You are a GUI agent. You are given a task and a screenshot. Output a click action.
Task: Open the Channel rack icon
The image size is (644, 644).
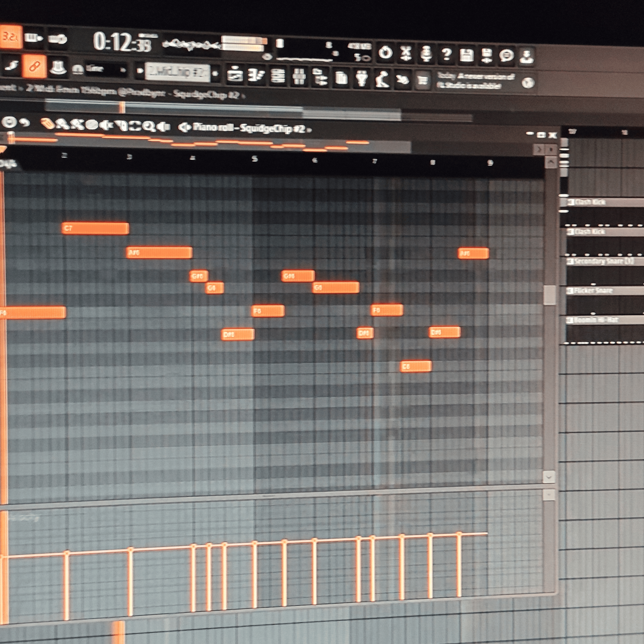pos(277,76)
